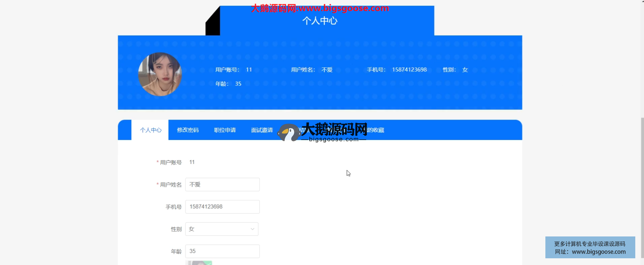Click the round profile avatar photo

(160, 74)
